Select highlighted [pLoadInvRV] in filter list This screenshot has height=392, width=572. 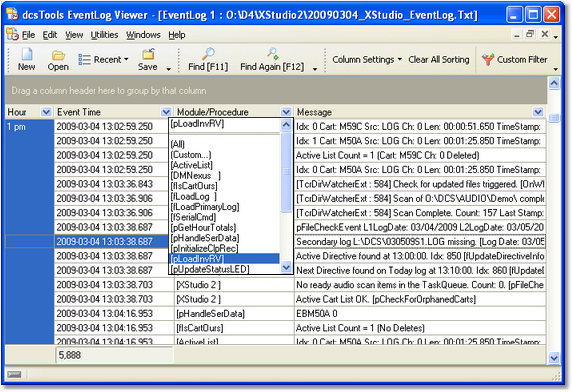point(224,259)
